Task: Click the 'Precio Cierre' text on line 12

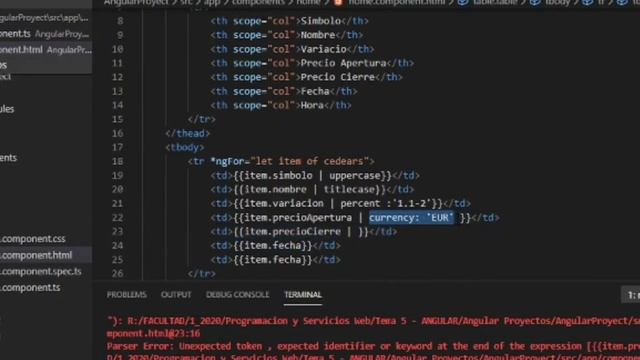Action: coord(338,77)
